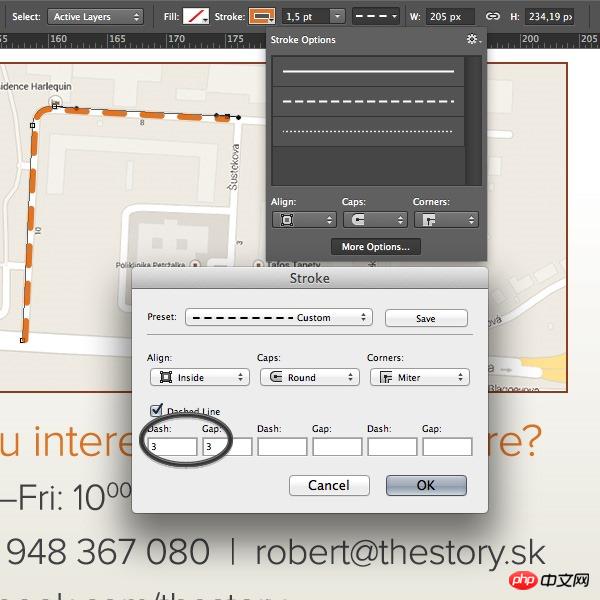The image size is (600, 600).
Task: Click the first Gap input field
Action: (227, 447)
